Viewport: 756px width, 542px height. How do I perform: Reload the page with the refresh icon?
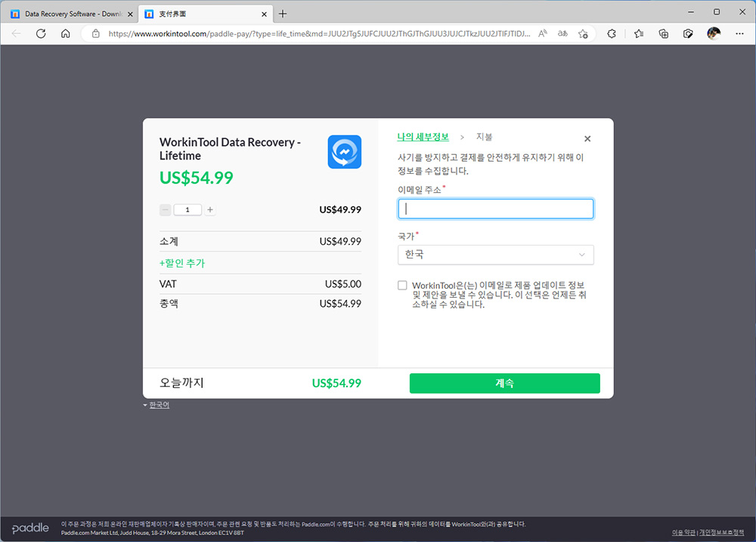[x=41, y=34]
